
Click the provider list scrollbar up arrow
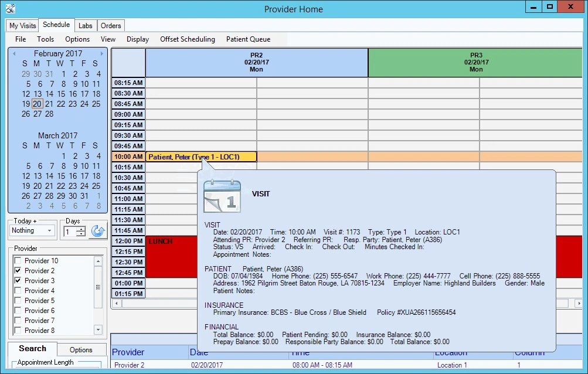(x=97, y=261)
